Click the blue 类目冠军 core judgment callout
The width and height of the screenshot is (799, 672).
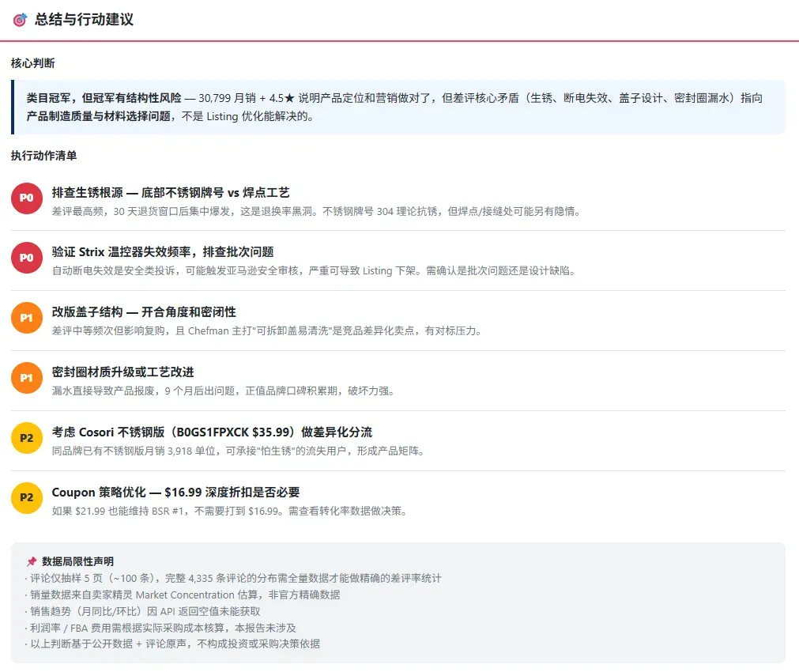tap(398, 107)
